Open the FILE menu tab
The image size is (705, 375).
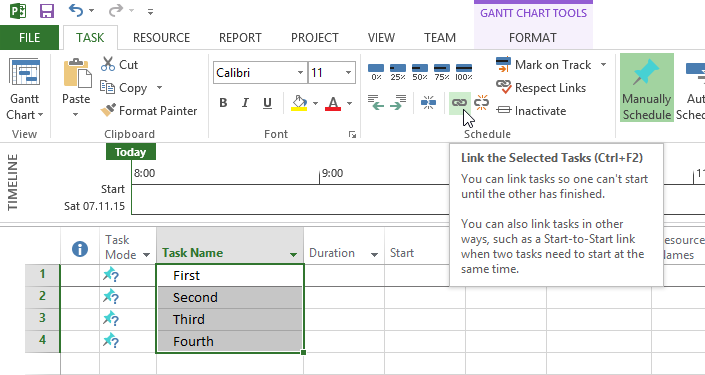click(30, 38)
